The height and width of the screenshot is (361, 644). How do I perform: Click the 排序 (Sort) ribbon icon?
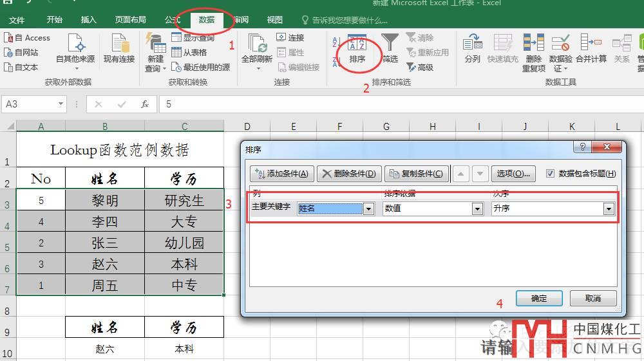click(357, 50)
